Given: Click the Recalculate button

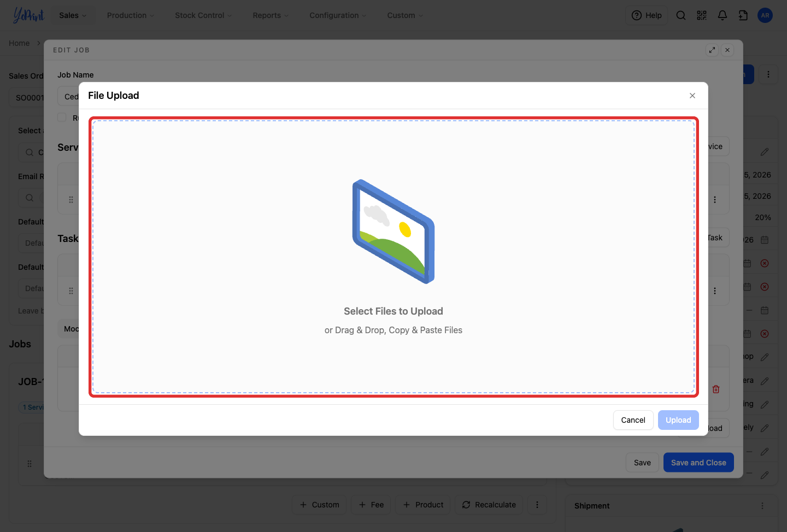Looking at the screenshot, I should coord(489,505).
